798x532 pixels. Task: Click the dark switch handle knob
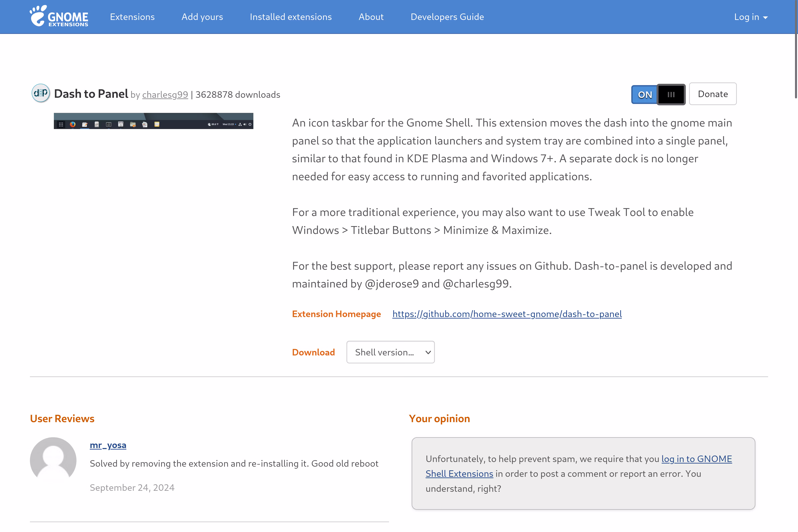tap(671, 95)
